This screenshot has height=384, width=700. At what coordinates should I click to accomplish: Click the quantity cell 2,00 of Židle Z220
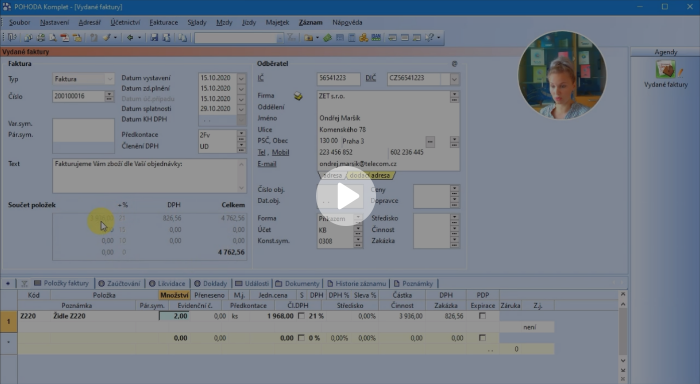pyautogui.click(x=174, y=316)
